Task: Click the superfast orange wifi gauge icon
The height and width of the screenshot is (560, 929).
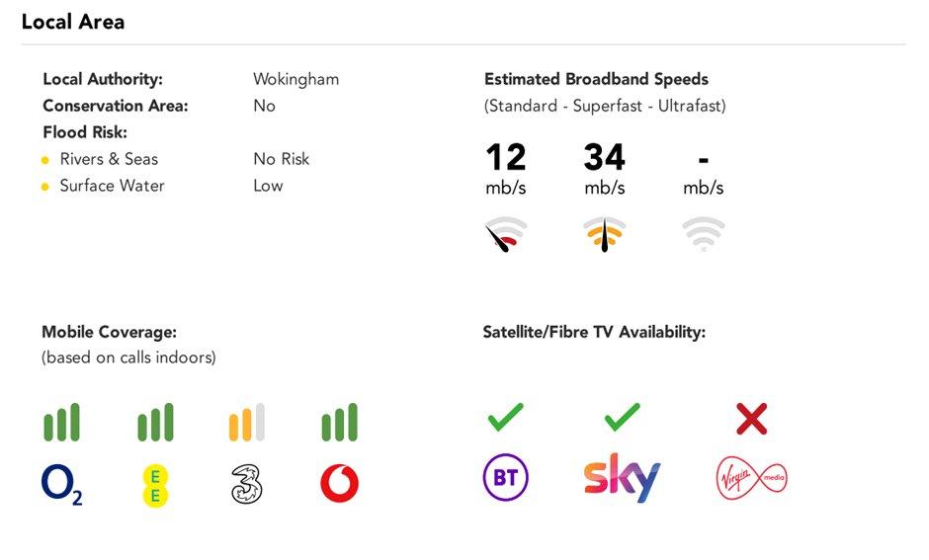Action: point(604,234)
